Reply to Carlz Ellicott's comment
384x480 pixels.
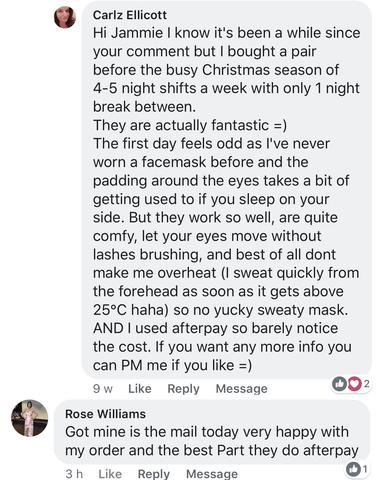(x=183, y=389)
